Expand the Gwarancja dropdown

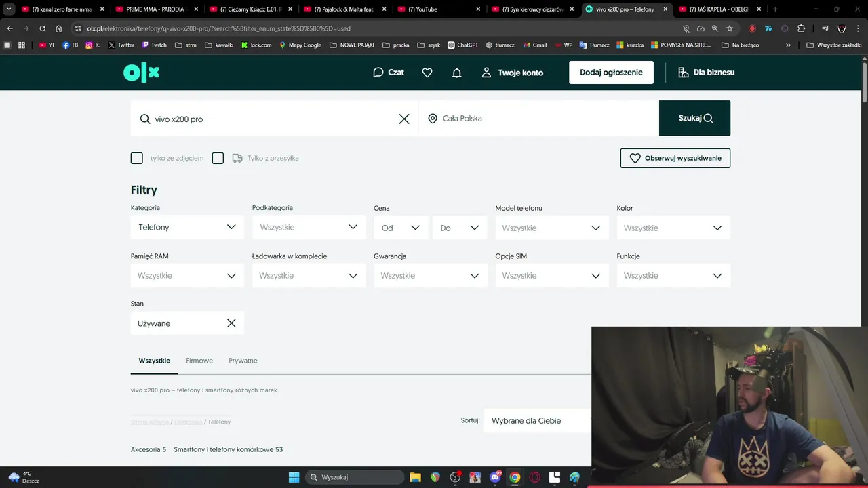pyautogui.click(x=431, y=276)
